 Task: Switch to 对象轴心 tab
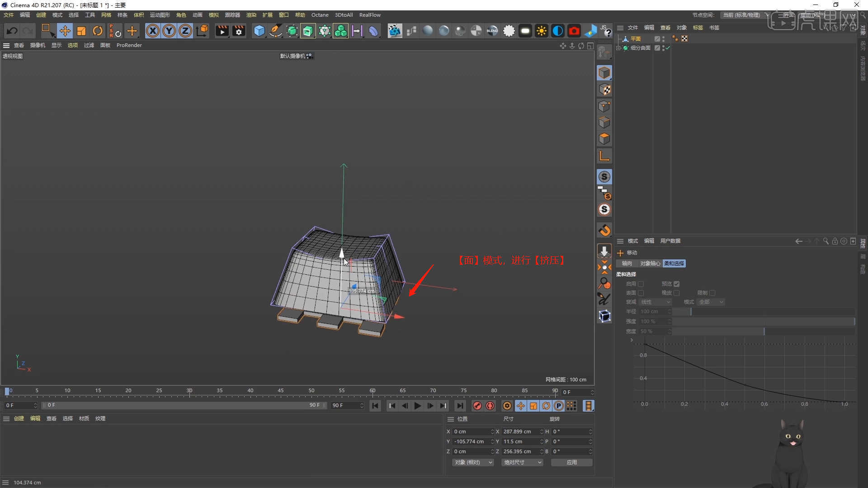[x=650, y=263]
